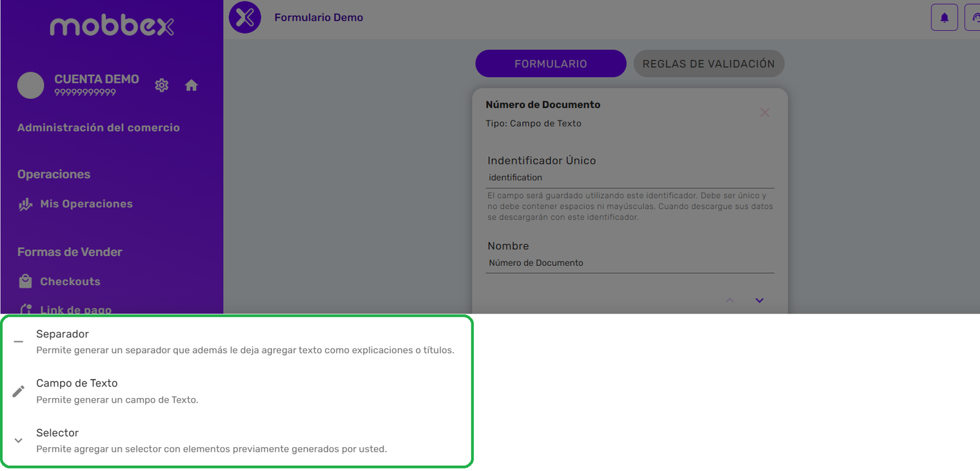The height and width of the screenshot is (471, 980).
Task: Remove the Número de Documento field
Action: pyautogui.click(x=765, y=112)
